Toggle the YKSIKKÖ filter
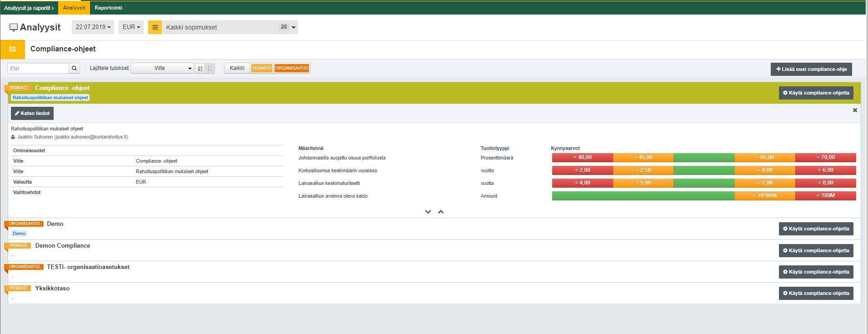The image size is (868, 334). pos(262,68)
